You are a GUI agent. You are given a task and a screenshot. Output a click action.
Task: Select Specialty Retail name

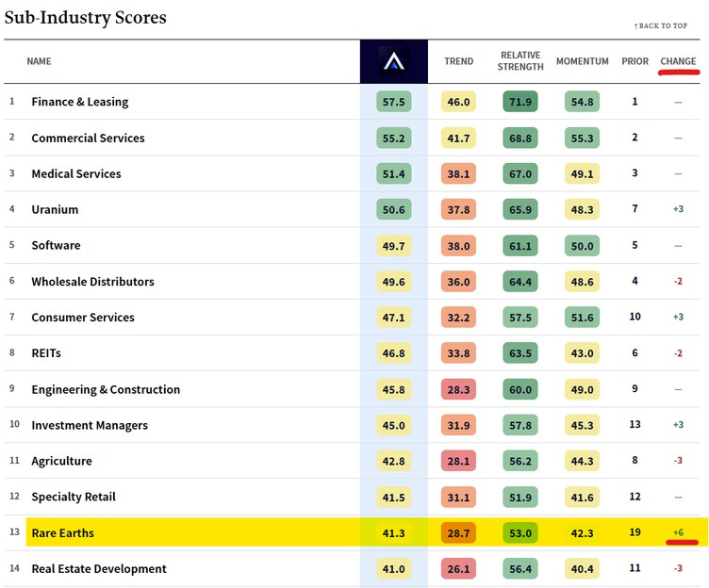tap(74, 497)
